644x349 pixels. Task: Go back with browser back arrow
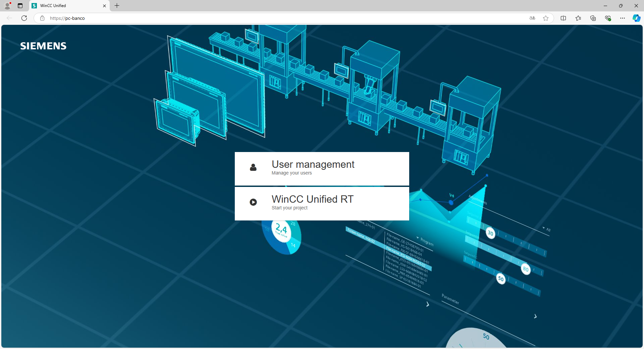(x=9, y=18)
